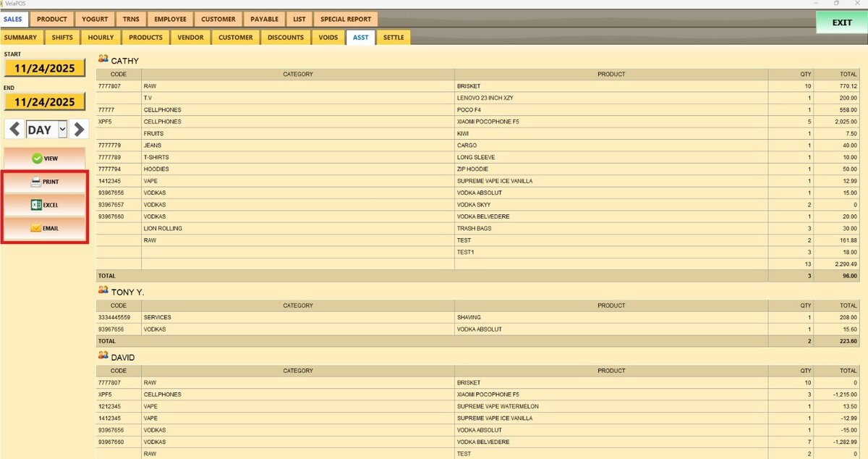Select the LENOVO 23 INCH XZY row

[477, 98]
